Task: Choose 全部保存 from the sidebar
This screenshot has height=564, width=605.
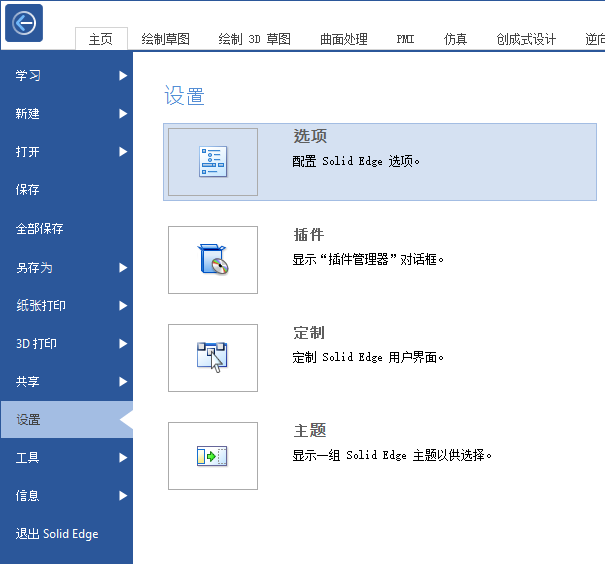Action: click(x=40, y=229)
